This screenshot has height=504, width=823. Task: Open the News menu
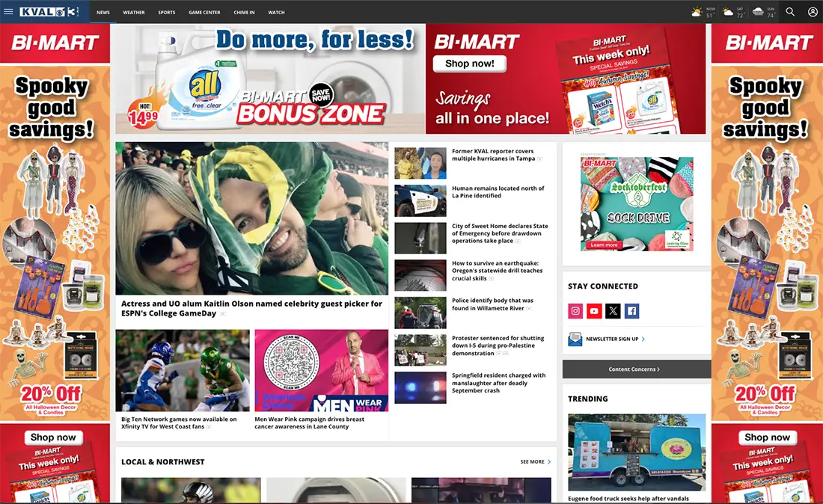tap(103, 12)
